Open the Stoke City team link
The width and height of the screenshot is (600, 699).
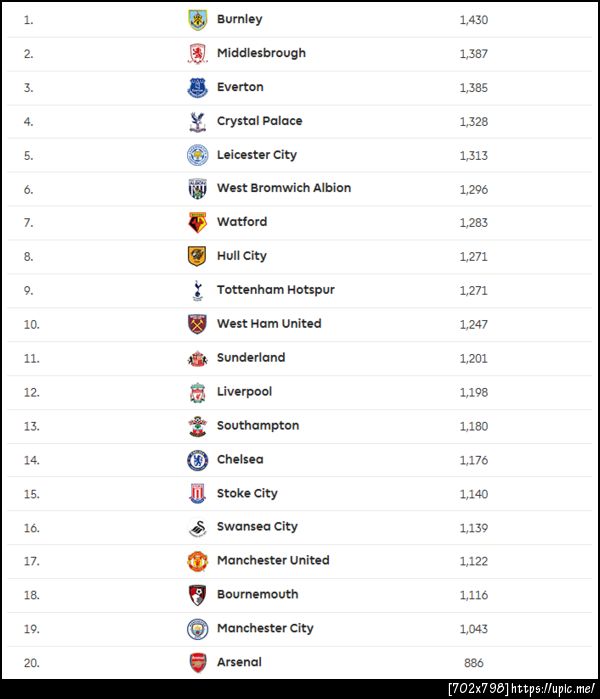247,494
